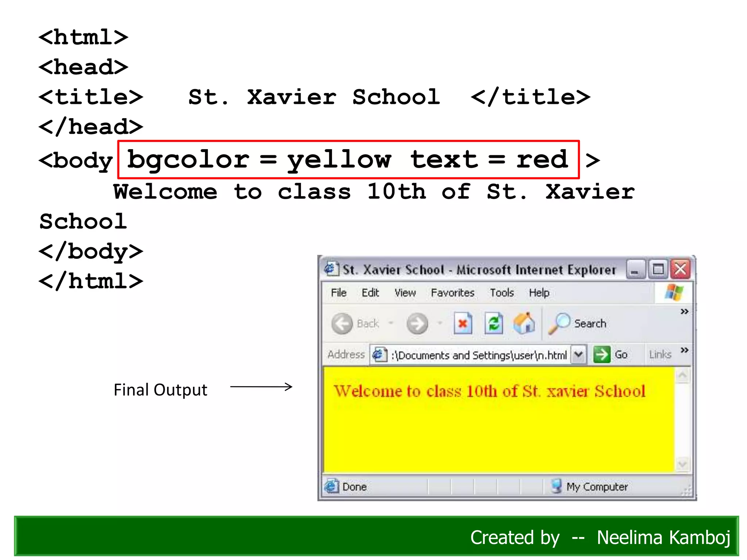
Task: Open the address bar dropdown arrow
Action: [578, 354]
